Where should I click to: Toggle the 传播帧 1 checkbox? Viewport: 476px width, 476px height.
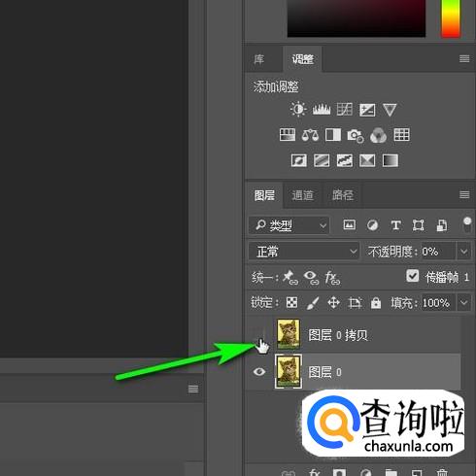(x=412, y=276)
